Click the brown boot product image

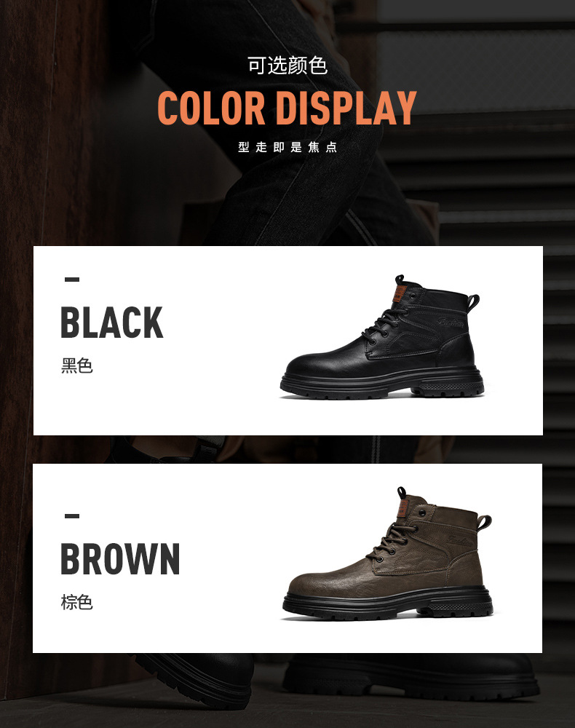(387, 553)
